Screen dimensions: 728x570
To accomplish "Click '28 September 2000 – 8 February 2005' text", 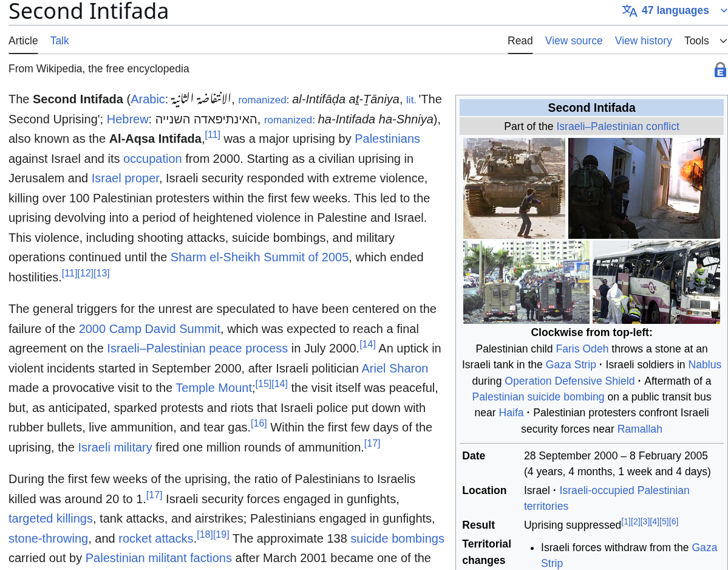I will pos(616,456).
